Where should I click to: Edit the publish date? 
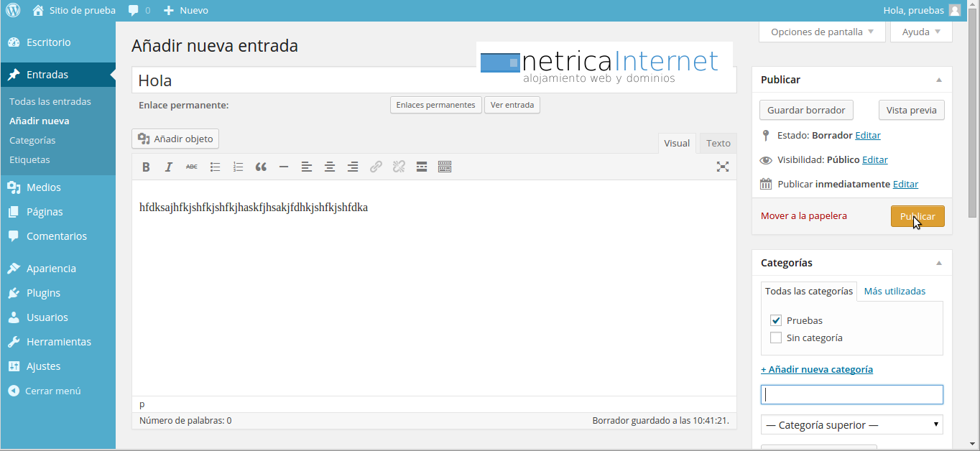point(905,184)
